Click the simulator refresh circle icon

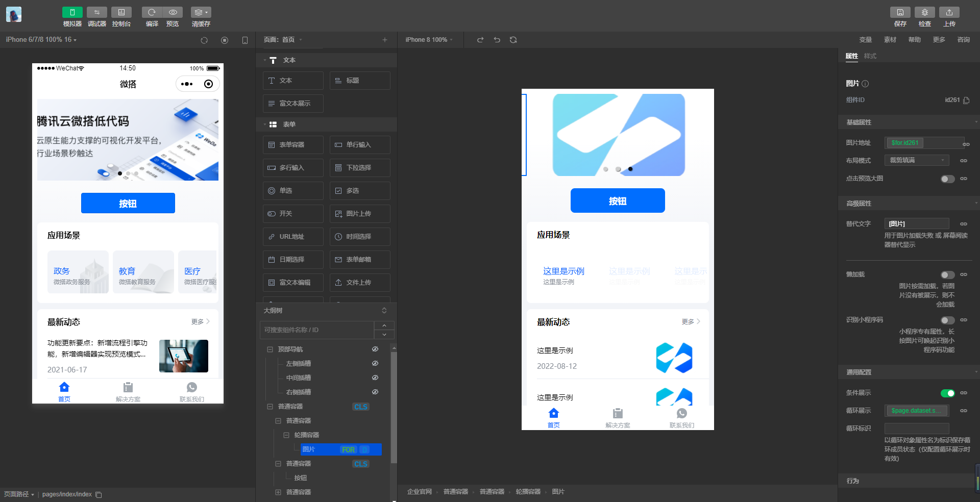point(204,40)
